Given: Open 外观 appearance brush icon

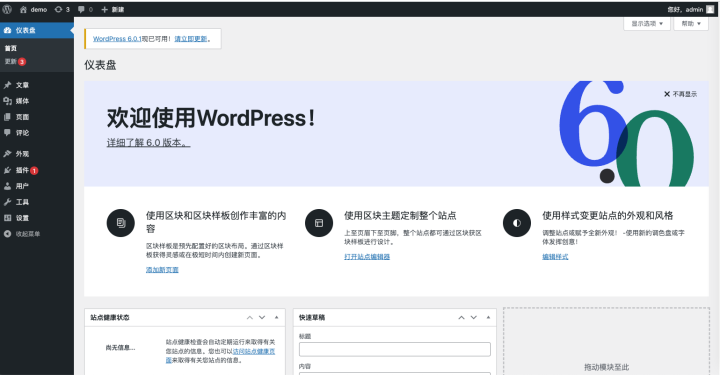Looking at the screenshot, I should (7, 154).
